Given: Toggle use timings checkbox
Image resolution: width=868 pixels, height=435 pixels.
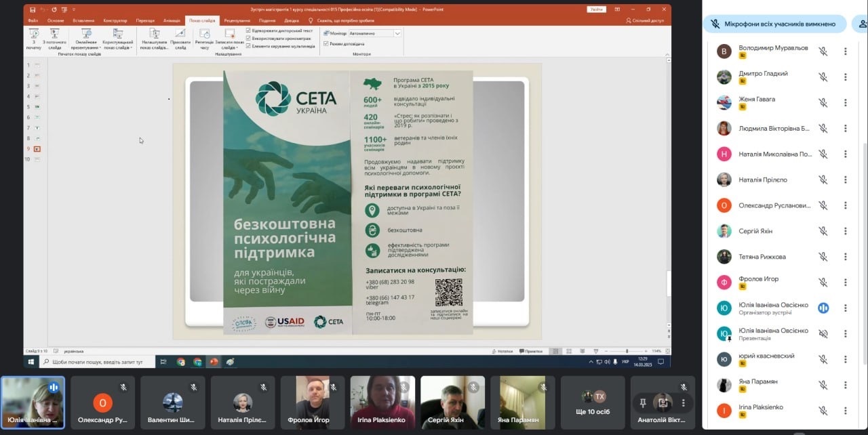Looking at the screenshot, I should (x=248, y=39).
